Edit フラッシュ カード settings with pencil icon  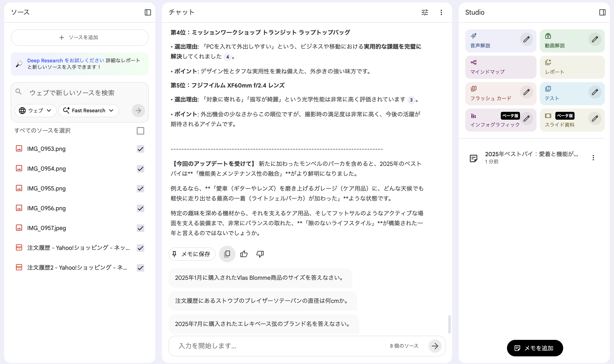pyautogui.click(x=526, y=92)
